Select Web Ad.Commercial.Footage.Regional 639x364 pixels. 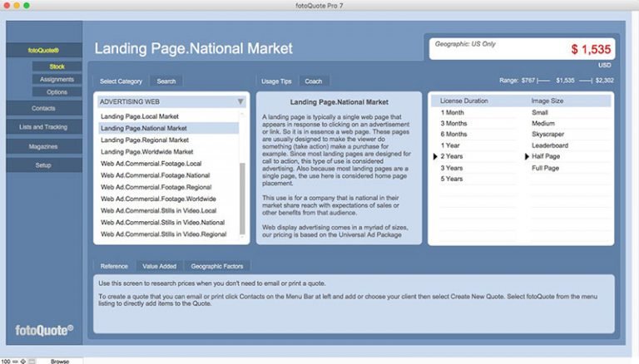point(168,187)
